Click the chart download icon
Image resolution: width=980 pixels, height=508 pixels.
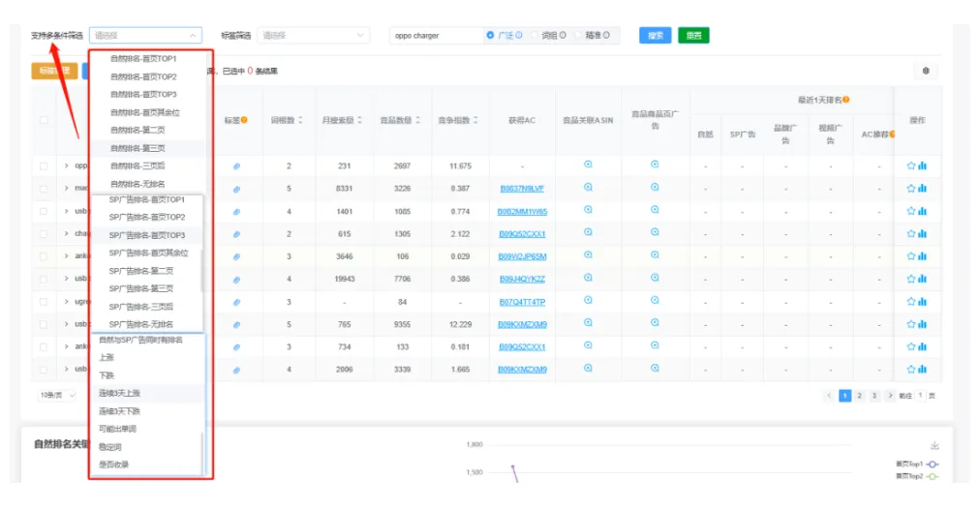pos(934,445)
